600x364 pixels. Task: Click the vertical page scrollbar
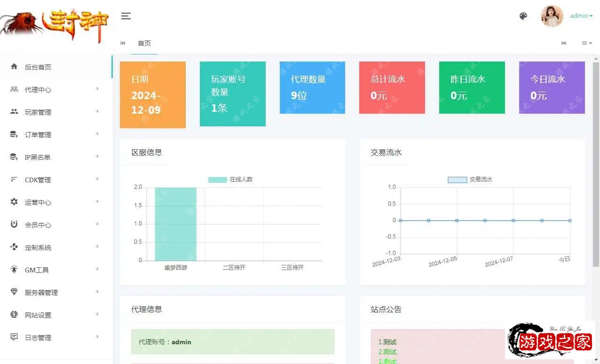(x=596, y=164)
